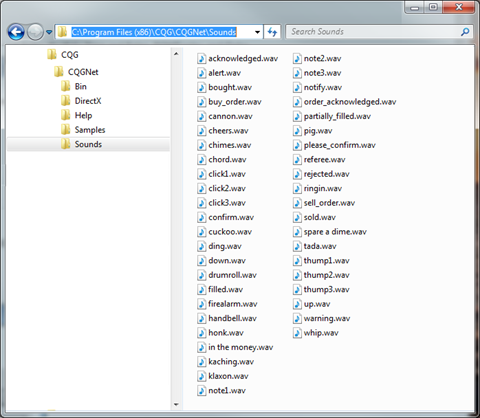Select the in the money.wav file
Screen dimensions: 480x418
click(235, 347)
